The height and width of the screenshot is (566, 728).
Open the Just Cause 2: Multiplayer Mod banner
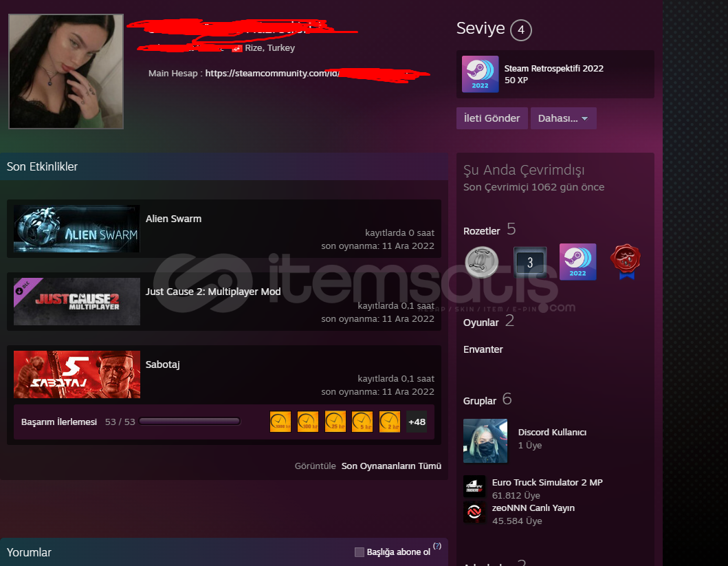click(x=76, y=301)
